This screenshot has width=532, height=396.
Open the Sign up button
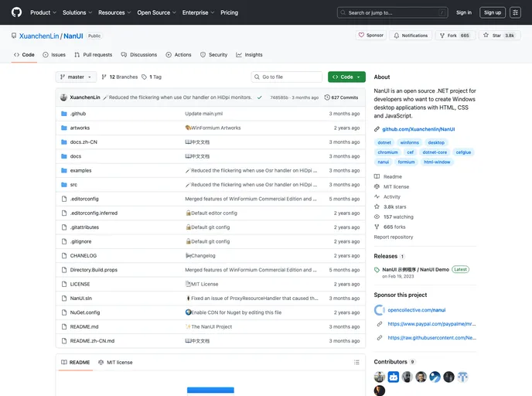(493, 12)
